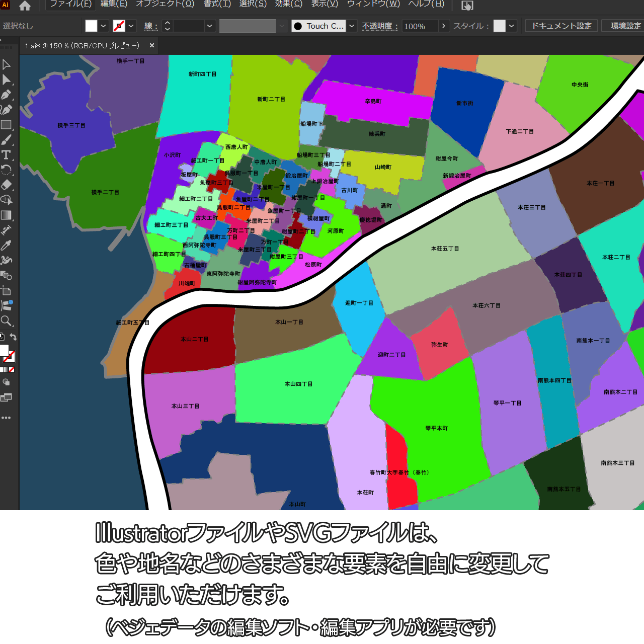Pick the Eraser tool
Image resolution: width=644 pixels, height=644 pixels.
click(x=7, y=185)
